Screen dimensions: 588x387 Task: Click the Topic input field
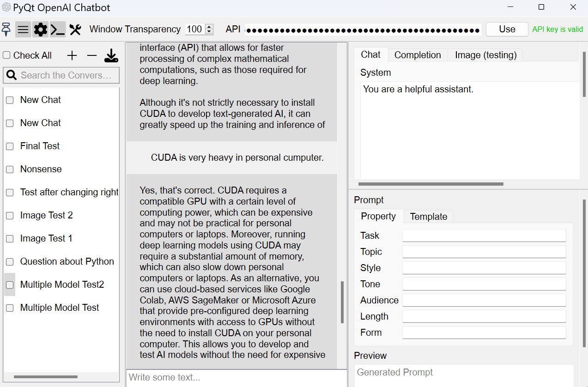484,252
